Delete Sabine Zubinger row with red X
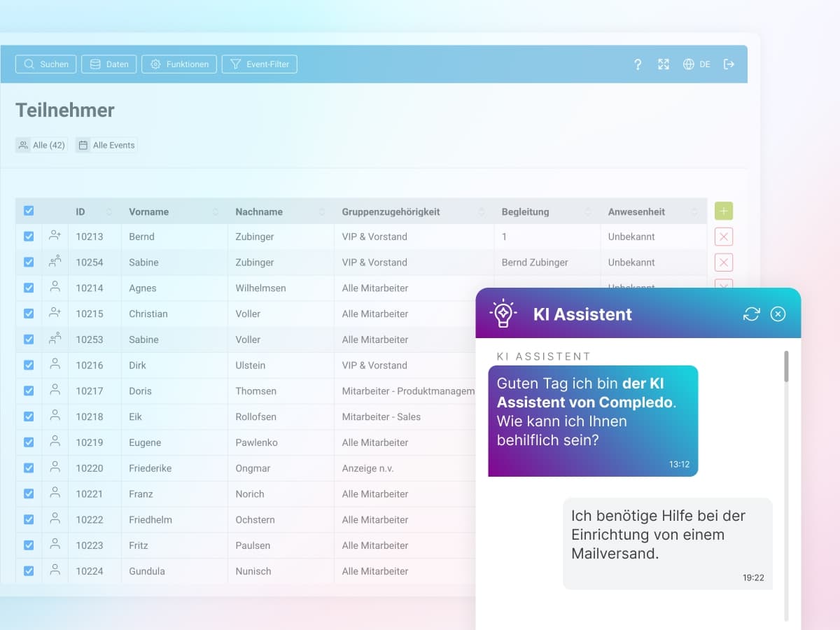This screenshot has width=840, height=630. pyautogui.click(x=724, y=262)
